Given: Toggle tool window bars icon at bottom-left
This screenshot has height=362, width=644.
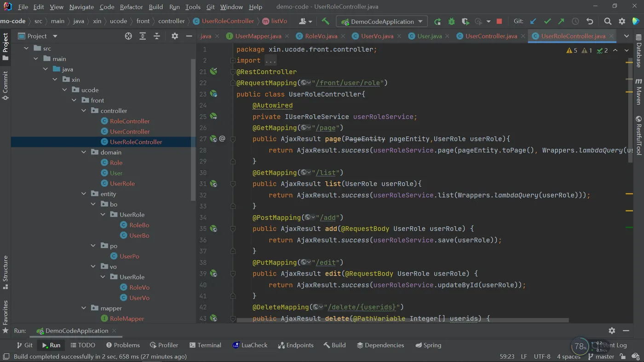Looking at the screenshot, I should click(x=6, y=356).
